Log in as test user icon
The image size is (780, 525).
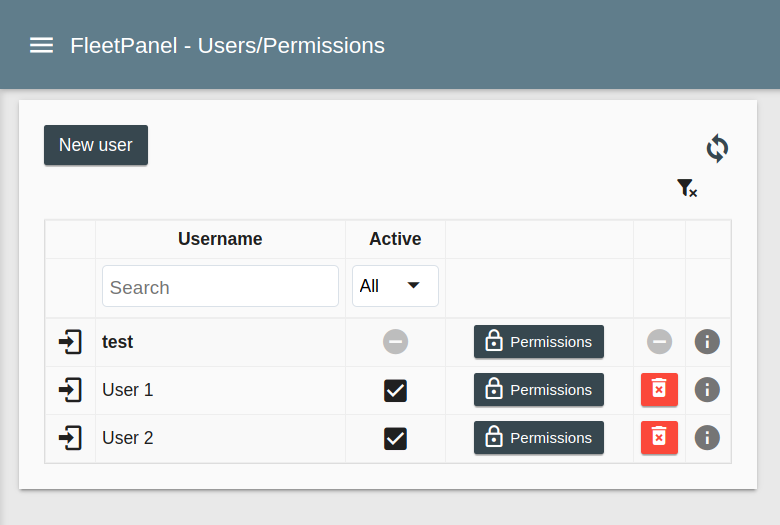70,342
